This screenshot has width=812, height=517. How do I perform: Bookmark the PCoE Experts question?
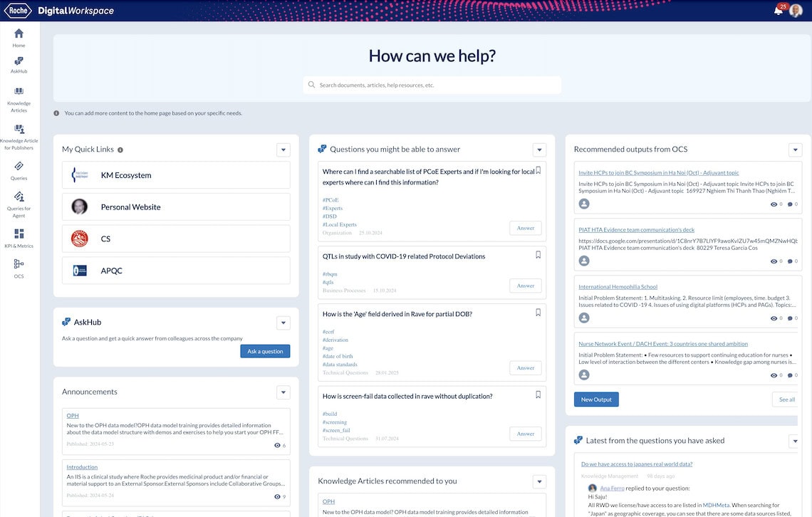(x=538, y=171)
